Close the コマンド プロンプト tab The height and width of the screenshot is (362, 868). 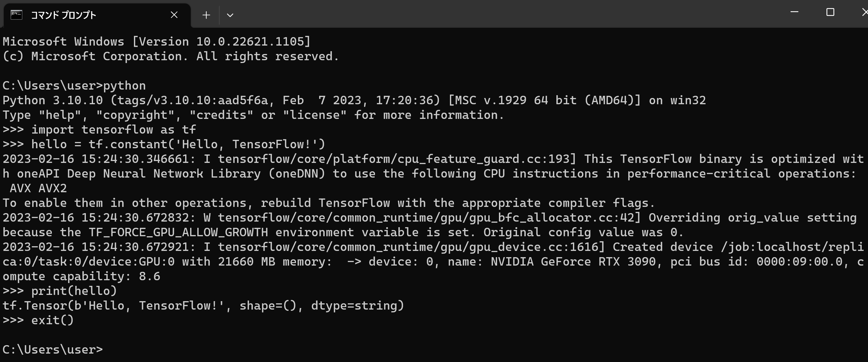[174, 15]
